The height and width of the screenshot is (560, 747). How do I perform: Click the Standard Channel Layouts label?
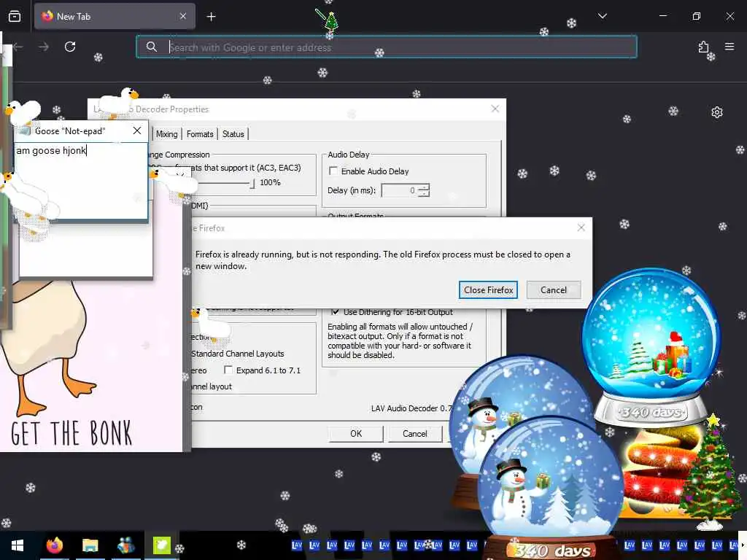(x=238, y=354)
